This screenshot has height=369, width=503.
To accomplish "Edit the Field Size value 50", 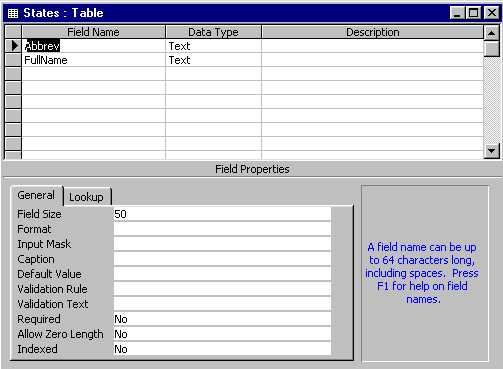I will 222,214.
